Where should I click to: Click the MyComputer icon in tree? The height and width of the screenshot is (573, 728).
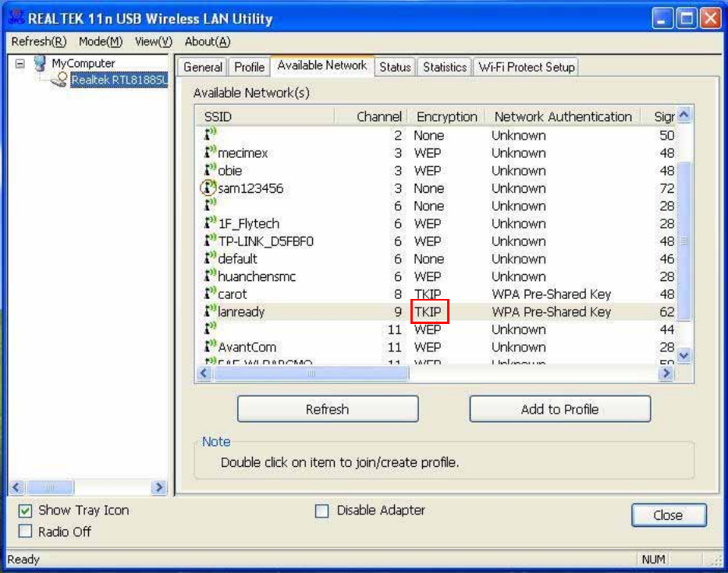[x=41, y=63]
